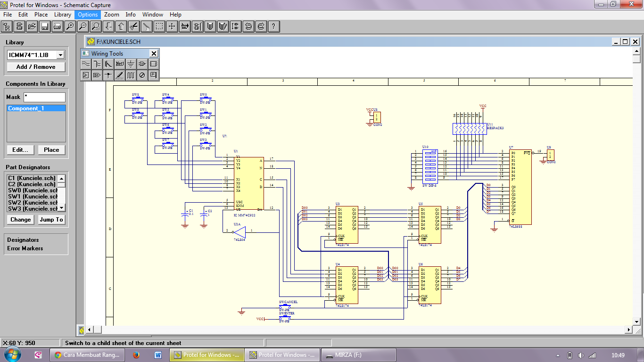Click the Add / Remove button

36,67
